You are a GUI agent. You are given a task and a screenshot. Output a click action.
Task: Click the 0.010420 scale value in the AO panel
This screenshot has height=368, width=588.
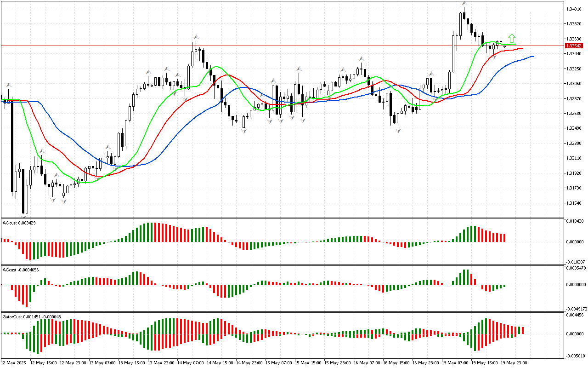(575, 221)
